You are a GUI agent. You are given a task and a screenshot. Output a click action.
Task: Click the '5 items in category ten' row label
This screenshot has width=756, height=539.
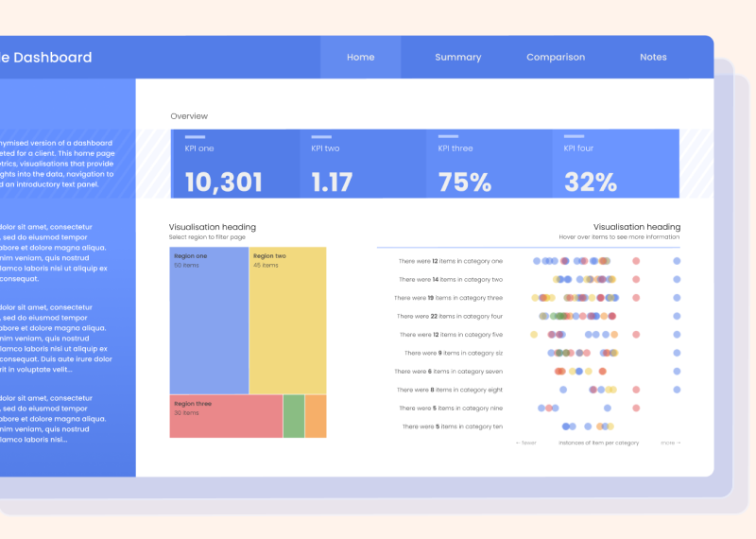pyautogui.click(x=453, y=426)
